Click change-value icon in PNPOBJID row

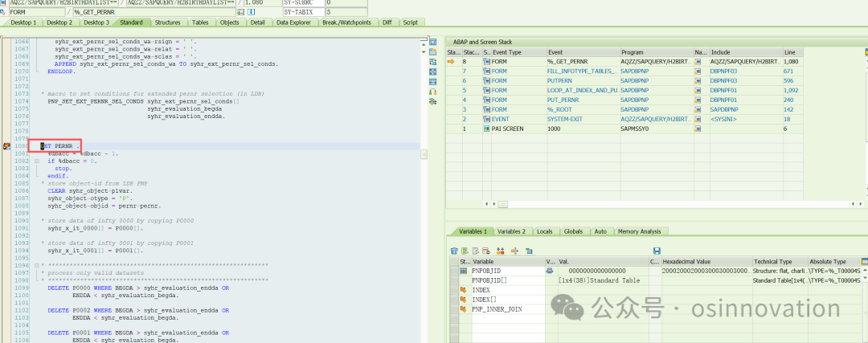(550, 271)
